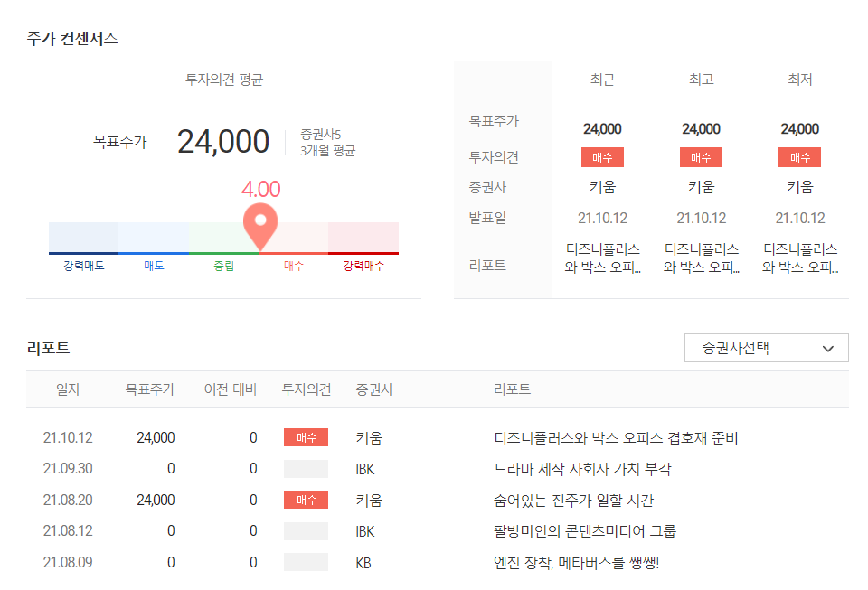Screen dimensions: 868x590
Task: Click the 목표주가 report table header
Action: 150,389
